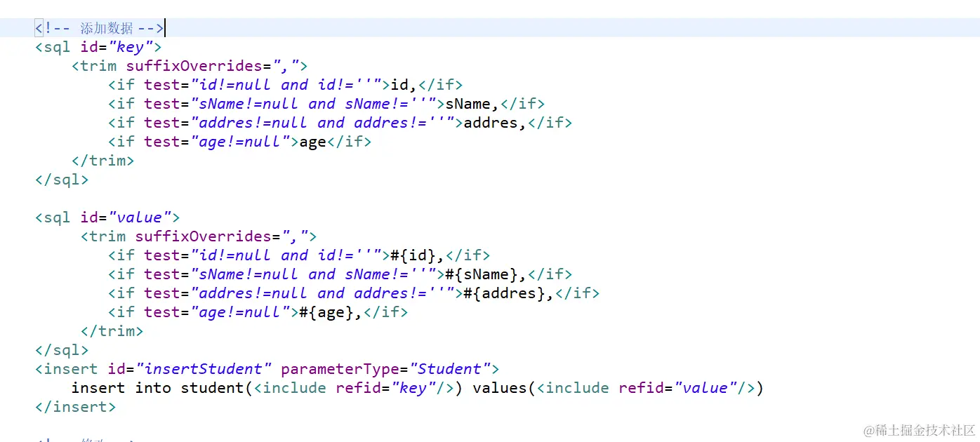Click the parameterType attribute name
The image size is (980, 442).
(340, 369)
